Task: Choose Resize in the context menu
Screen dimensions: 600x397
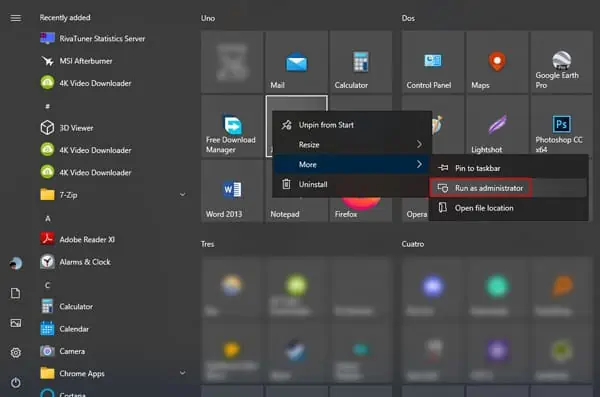Action: coord(352,144)
